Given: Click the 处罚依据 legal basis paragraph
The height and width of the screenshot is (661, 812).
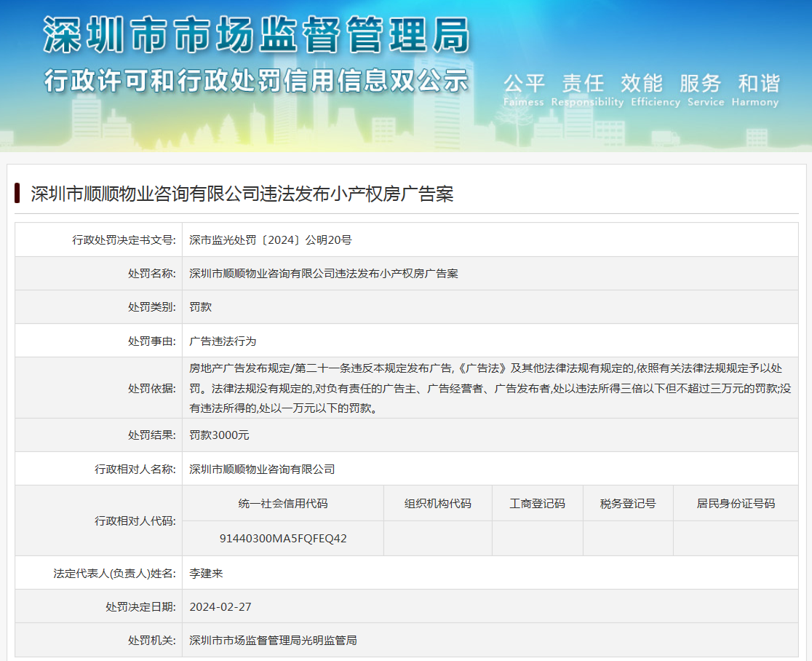Looking at the screenshot, I should pyautogui.click(x=490, y=388).
